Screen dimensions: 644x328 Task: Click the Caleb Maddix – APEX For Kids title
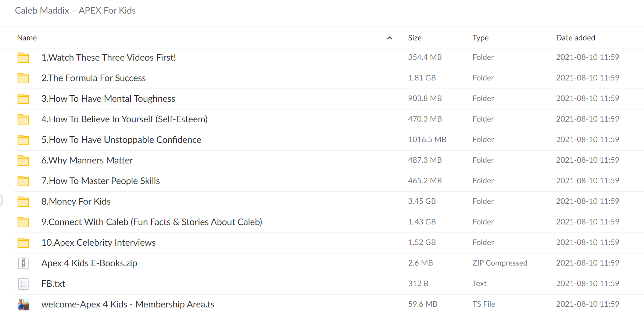[x=75, y=11]
